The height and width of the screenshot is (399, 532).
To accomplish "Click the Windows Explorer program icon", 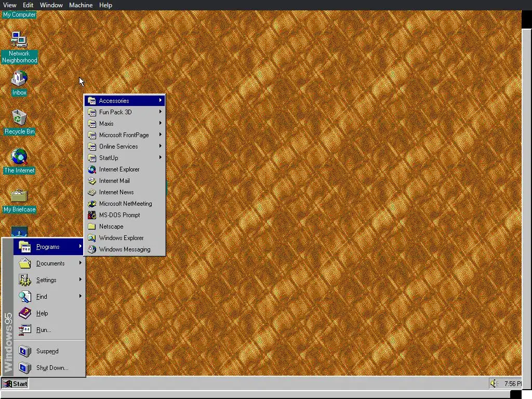I will pyautogui.click(x=92, y=238).
